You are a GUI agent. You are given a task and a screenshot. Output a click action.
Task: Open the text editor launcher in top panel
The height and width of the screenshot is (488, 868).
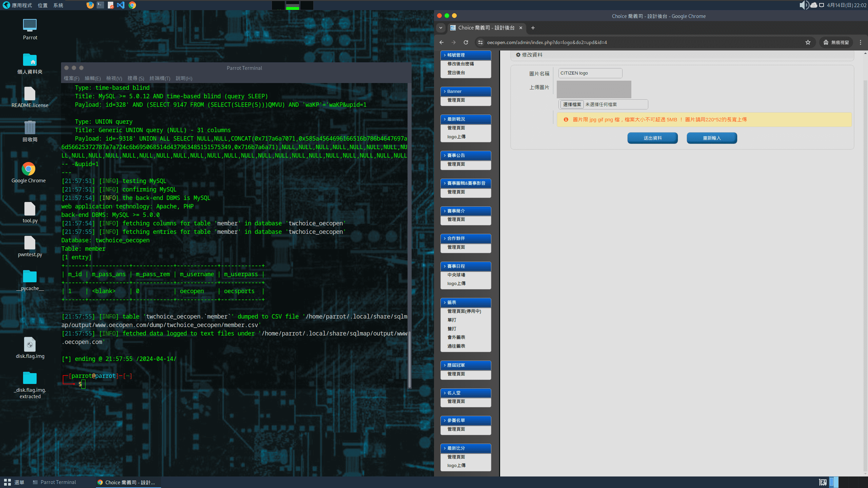tap(111, 5)
